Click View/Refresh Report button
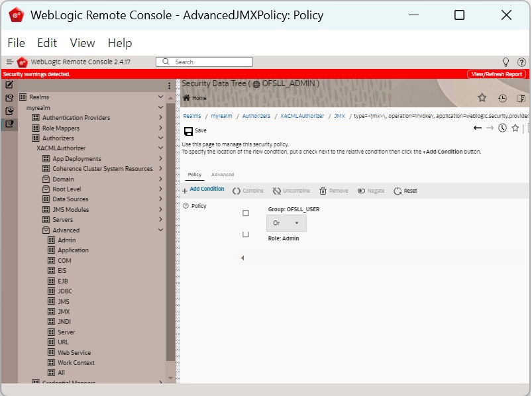The image size is (532, 396). [x=496, y=74]
